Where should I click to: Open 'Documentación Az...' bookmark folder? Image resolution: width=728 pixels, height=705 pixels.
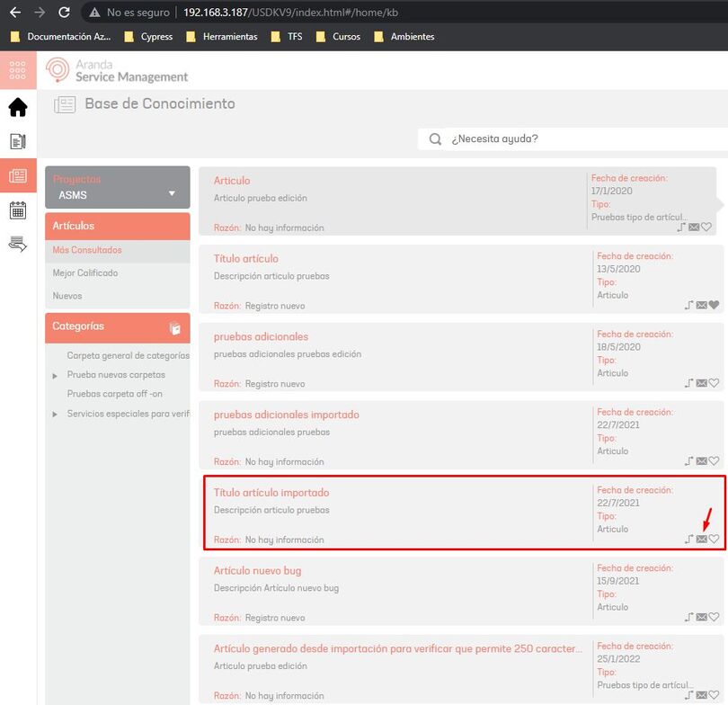(61, 37)
